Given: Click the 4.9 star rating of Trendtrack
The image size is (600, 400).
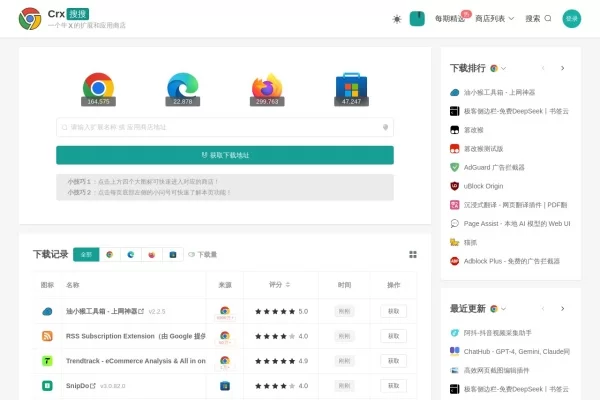Looking at the screenshot, I should tap(281, 361).
